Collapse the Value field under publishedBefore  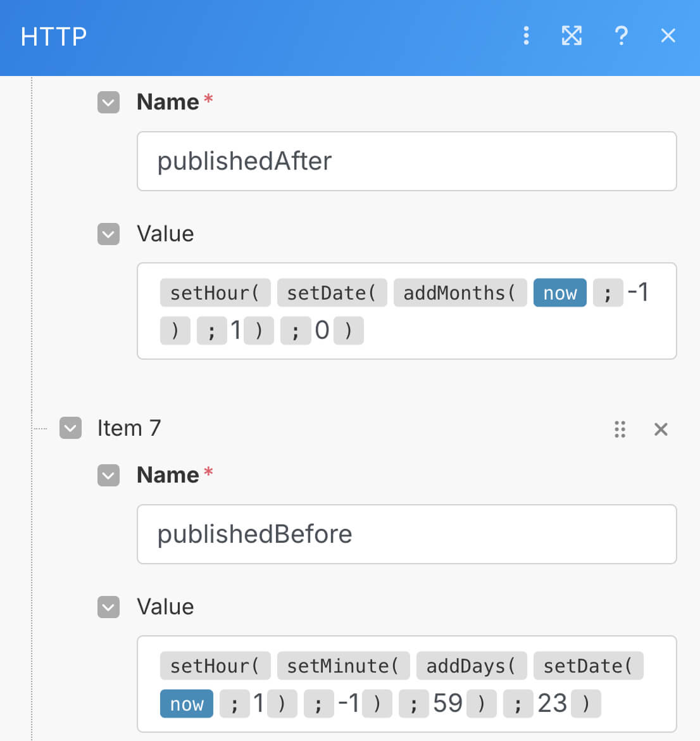[x=109, y=607]
